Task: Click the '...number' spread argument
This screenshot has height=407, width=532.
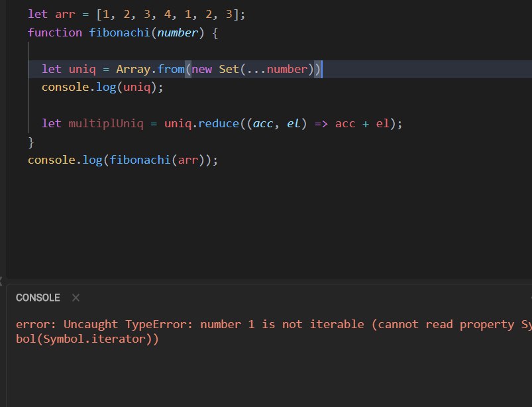Action: 277,69
